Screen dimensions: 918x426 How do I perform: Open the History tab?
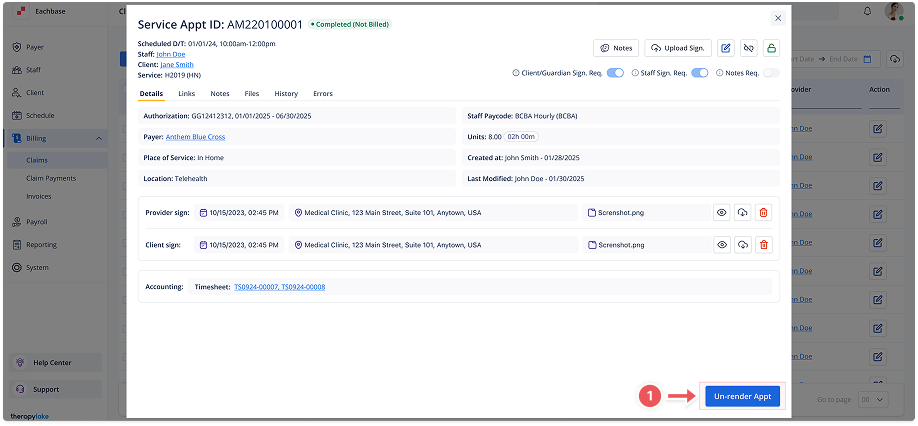pyautogui.click(x=286, y=94)
